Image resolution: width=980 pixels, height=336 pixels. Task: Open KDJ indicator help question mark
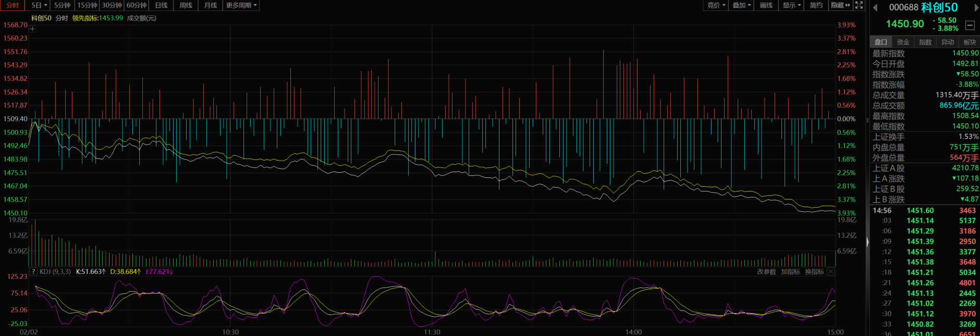33,272
